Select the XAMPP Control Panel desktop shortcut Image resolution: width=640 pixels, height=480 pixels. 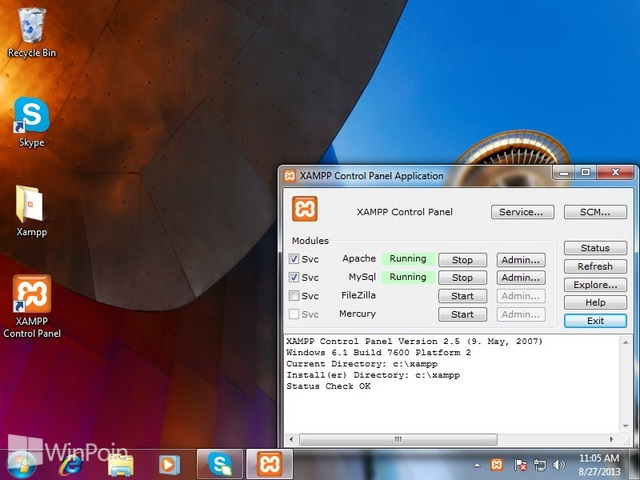click(x=32, y=306)
